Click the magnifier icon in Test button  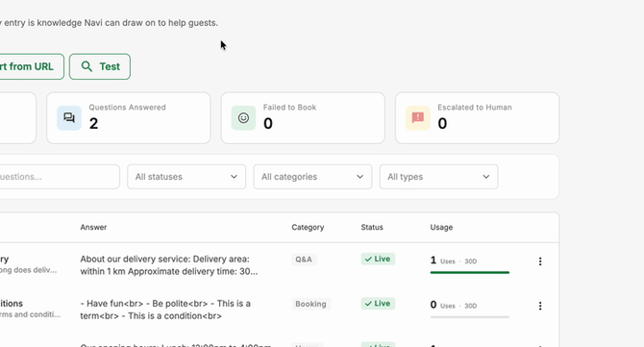87,66
